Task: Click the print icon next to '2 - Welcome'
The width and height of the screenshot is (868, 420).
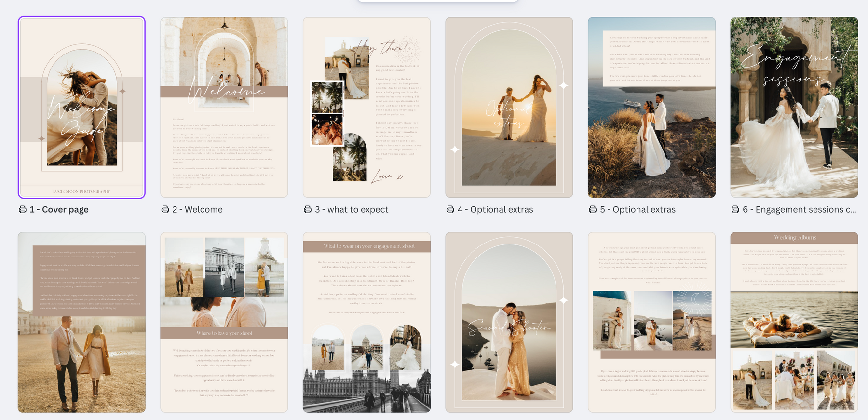Action: tap(165, 210)
